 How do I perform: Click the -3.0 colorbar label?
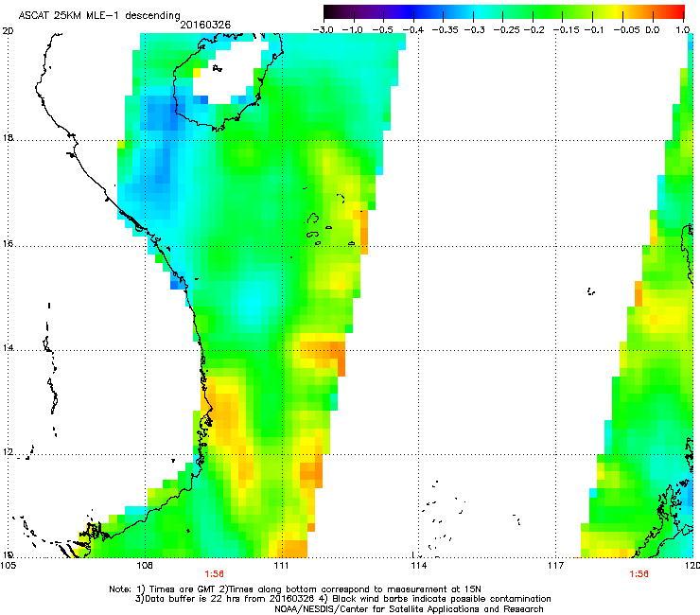323,30
